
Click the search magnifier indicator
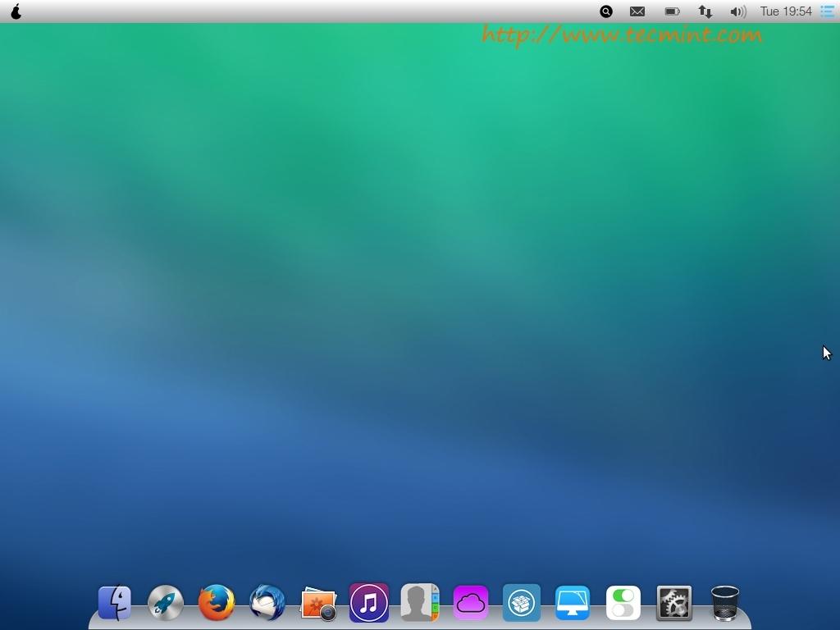point(606,11)
